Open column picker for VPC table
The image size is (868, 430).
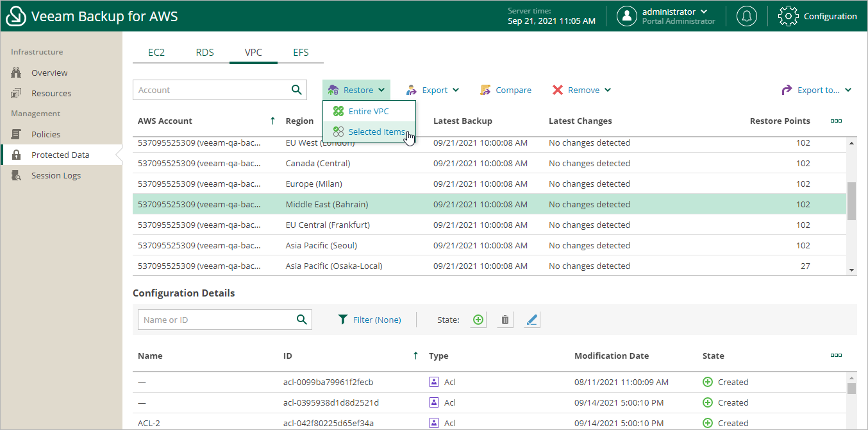tap(836, 121)
